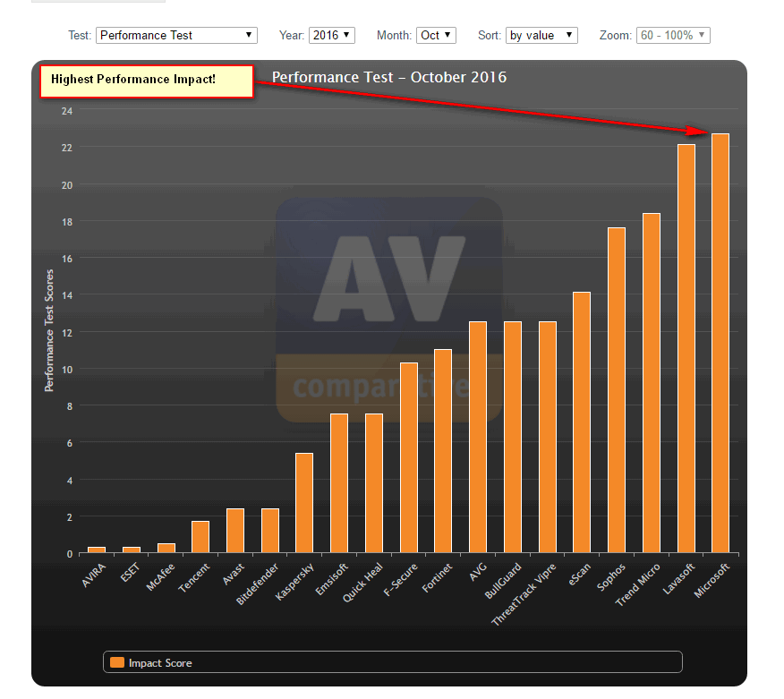Viewport: 784px width, 699px height.
Task: Click the y-axis value 12
Action: click(x=67, y=333)
